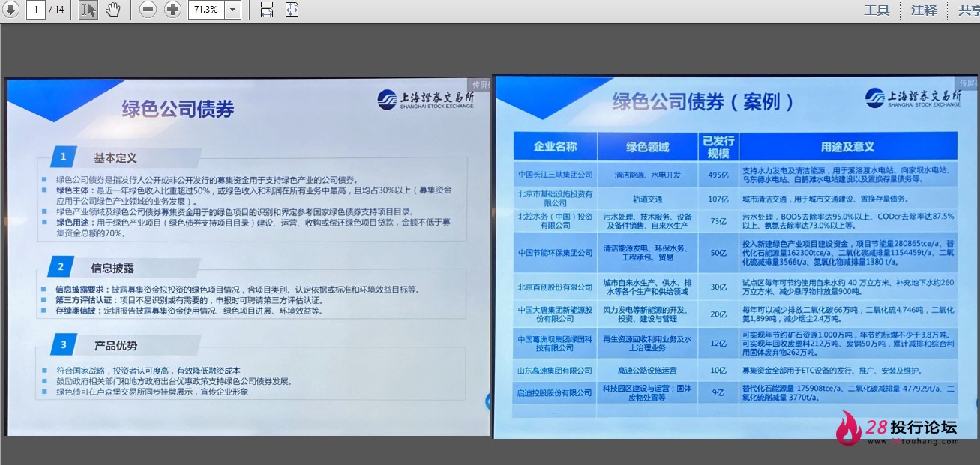Image resolution: width=980 pixels, height=465 pixels.
Task: Zoom out with the minus button
Action: pos(148,10)
